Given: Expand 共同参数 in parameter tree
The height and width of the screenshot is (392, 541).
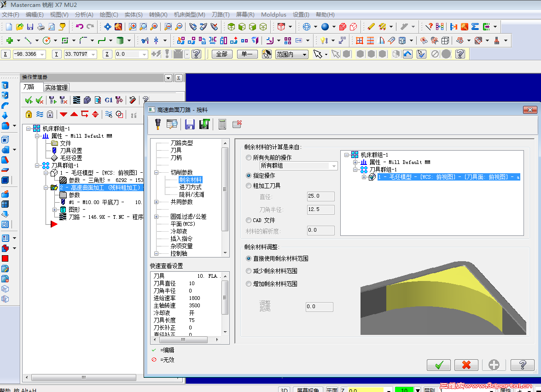Looking at the screenshot, I should click(x=156, y=202).
